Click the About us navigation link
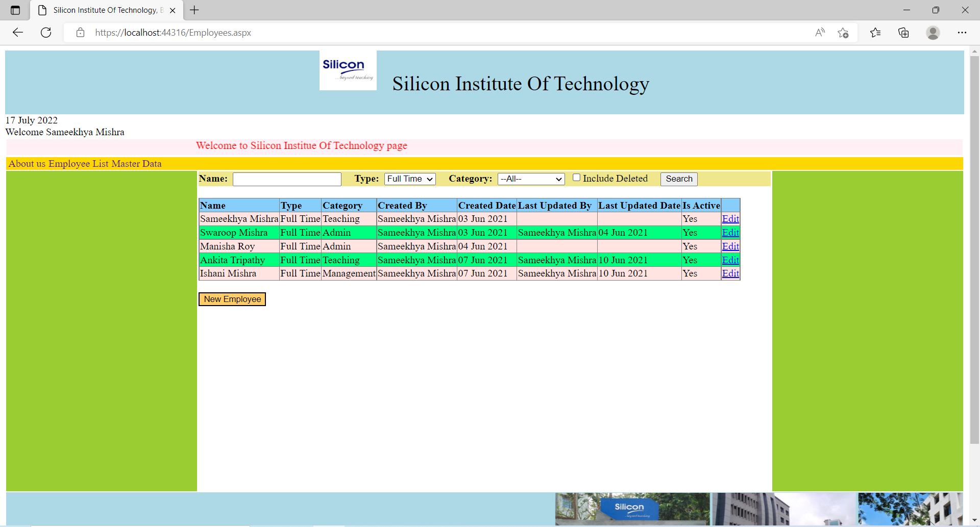Viewport: 980px width, 527px height. pos(26,163)
